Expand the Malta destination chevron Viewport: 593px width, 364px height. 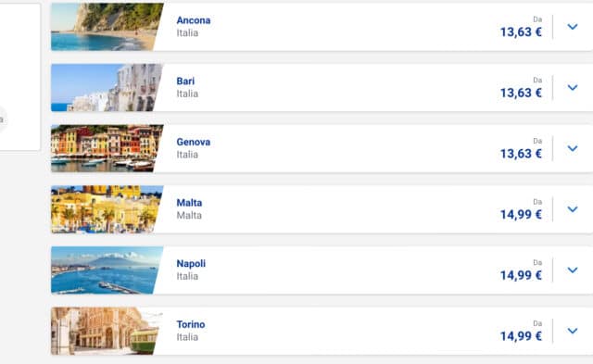click(573, 209)
